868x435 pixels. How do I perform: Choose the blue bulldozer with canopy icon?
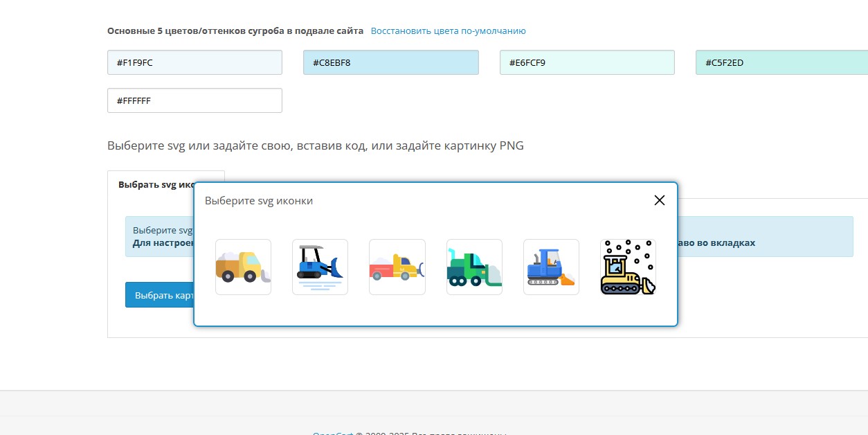(x=320, y=267)
